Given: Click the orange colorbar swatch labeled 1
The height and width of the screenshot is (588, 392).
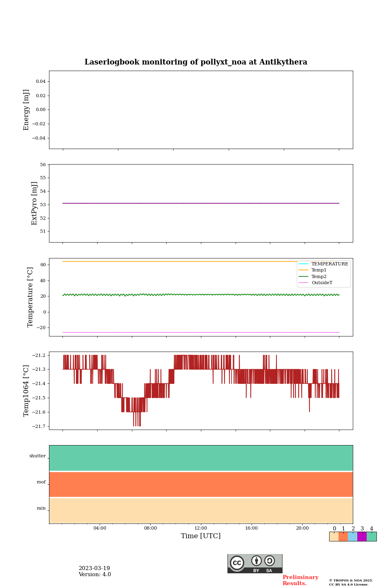Looking at the screenshot, I should click(x=343, y=537).
